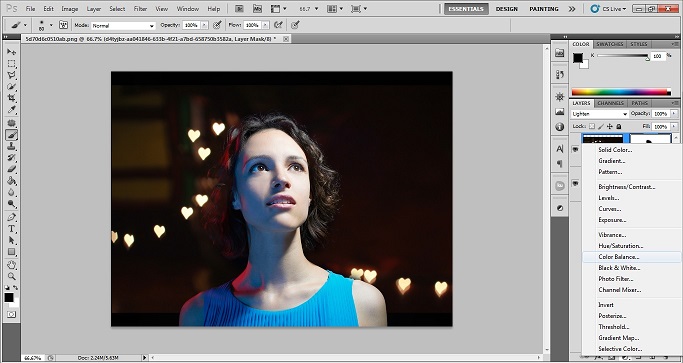Screen dimensions: 683x363
Task: Toggle lock position in Layers
Action: pyautogui.click(x=609, y=126)
